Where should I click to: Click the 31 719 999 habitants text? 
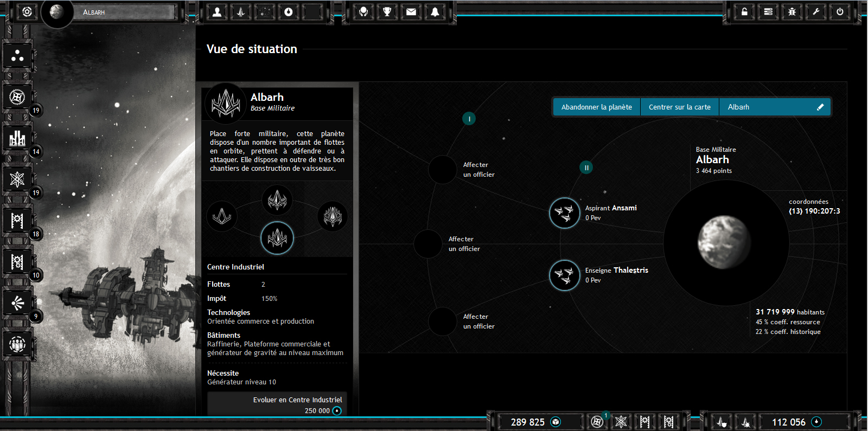790,312
